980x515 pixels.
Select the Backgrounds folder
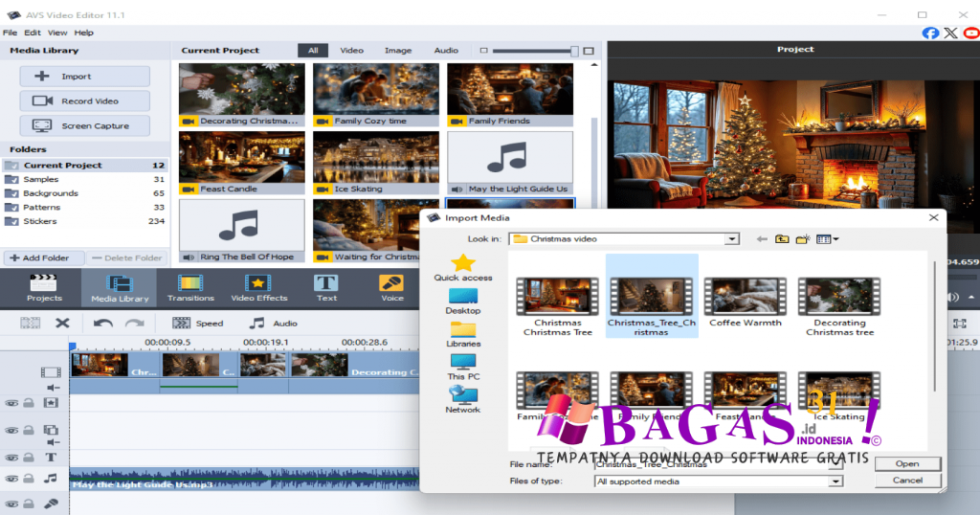click(85, 193)
